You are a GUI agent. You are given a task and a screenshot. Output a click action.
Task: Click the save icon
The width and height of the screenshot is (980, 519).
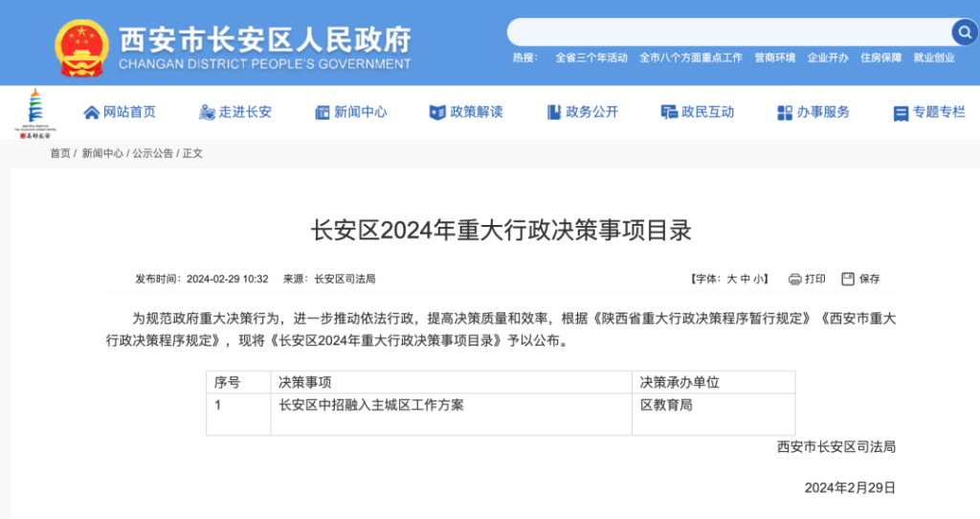pos(848,280)
